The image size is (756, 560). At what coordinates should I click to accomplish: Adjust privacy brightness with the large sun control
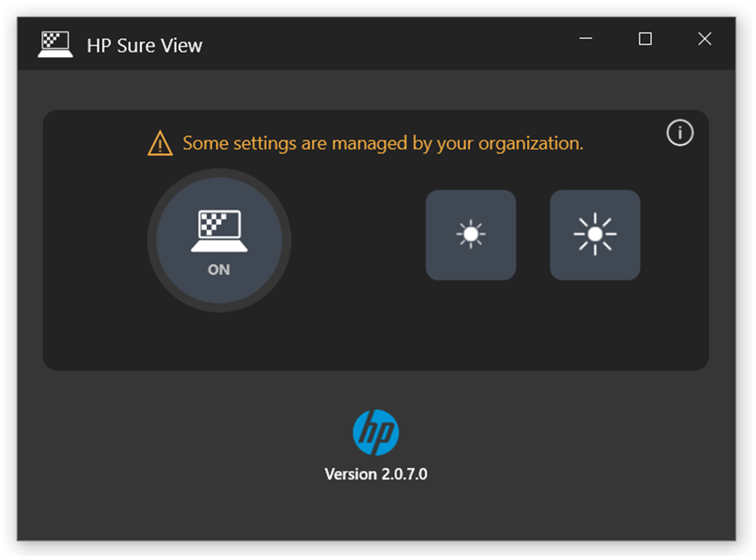coord(595,235)
